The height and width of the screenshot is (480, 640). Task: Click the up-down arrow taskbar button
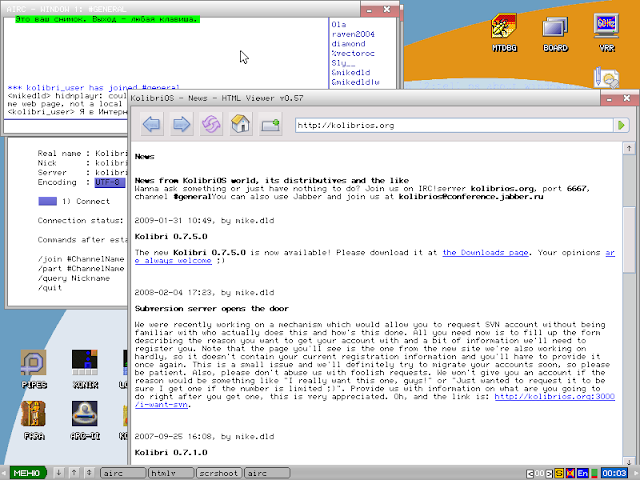point(89,473)
